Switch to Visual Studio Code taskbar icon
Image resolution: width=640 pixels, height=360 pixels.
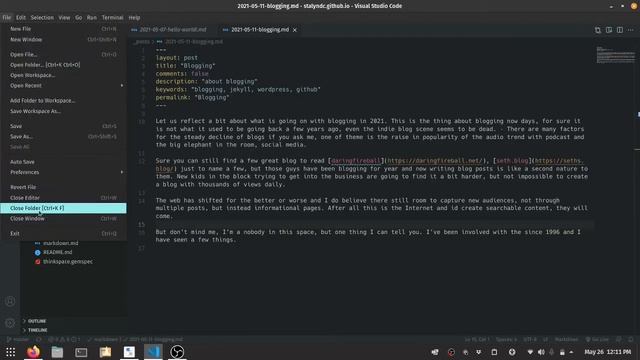(x=153, y=352)
